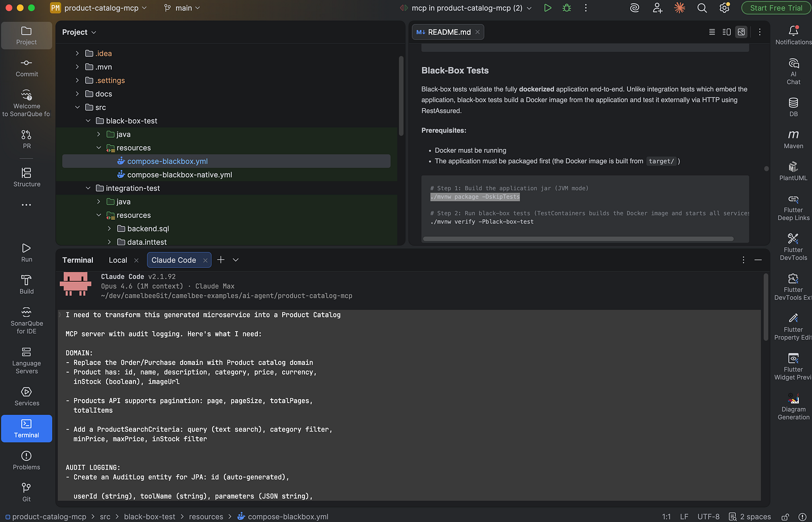The width and height of the screenshot is (812, 522).
Task: Open the Structure tool window
Action: [x=26, y=177]
